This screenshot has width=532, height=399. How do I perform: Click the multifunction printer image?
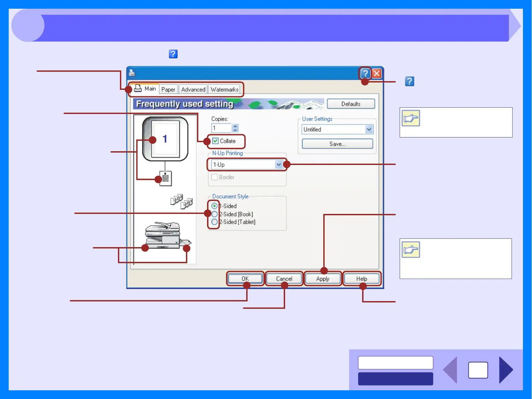click(168, 235)
